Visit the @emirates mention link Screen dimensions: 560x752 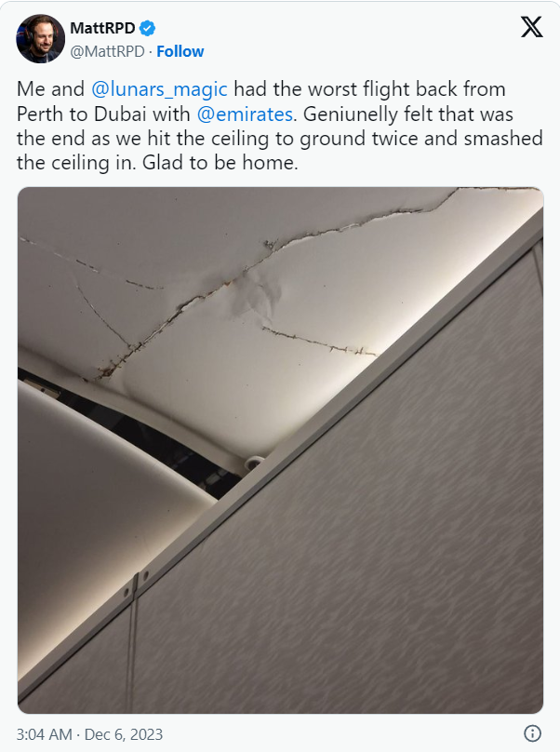(245, 114)
